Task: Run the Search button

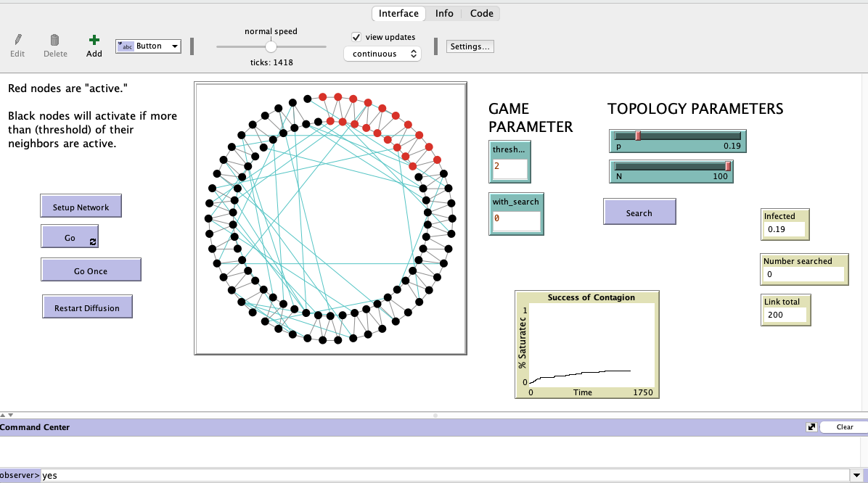Action: click(x=639, y=212)
